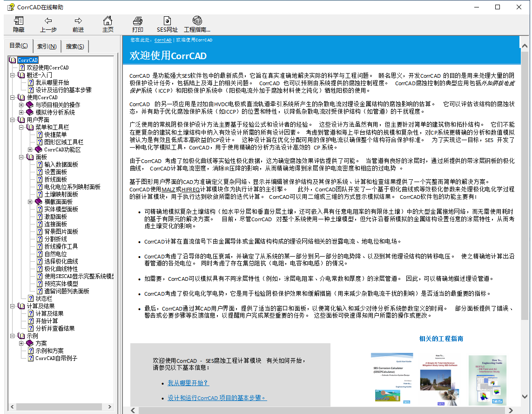Click the book icon next to 用户界面

[21, 120]
